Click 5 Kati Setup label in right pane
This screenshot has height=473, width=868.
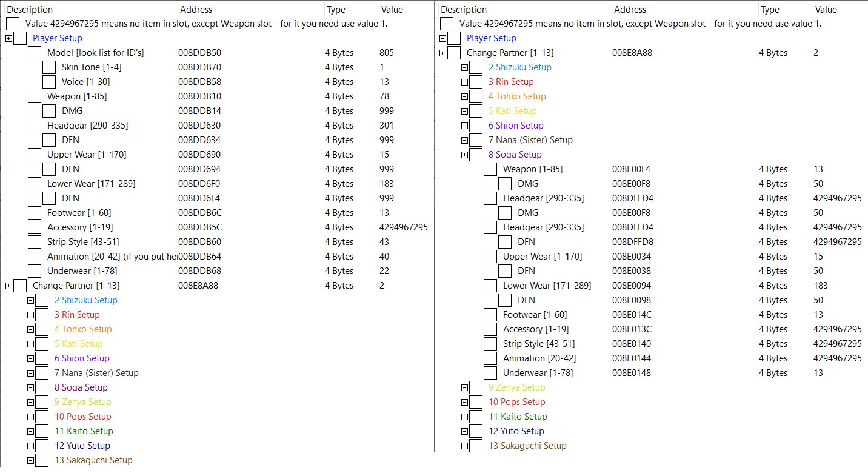pos(512,111)
